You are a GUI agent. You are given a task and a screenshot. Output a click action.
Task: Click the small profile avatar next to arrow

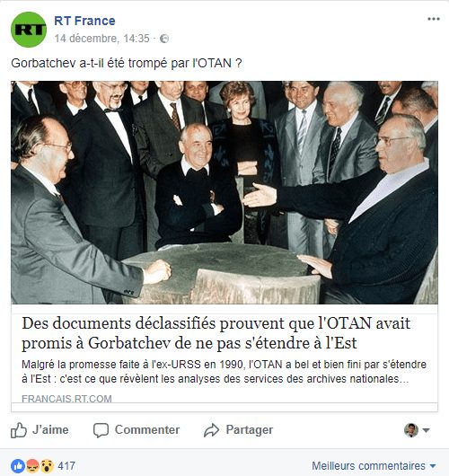[x=411, y=430]
